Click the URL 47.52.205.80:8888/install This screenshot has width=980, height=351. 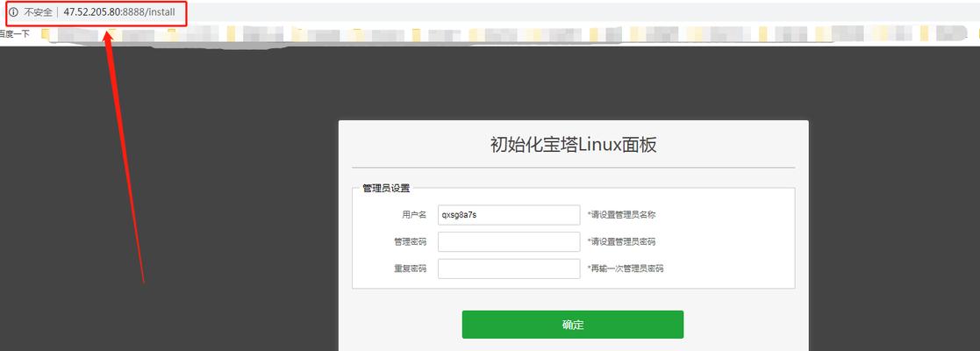pyautogui.click(x=118, y=12)
